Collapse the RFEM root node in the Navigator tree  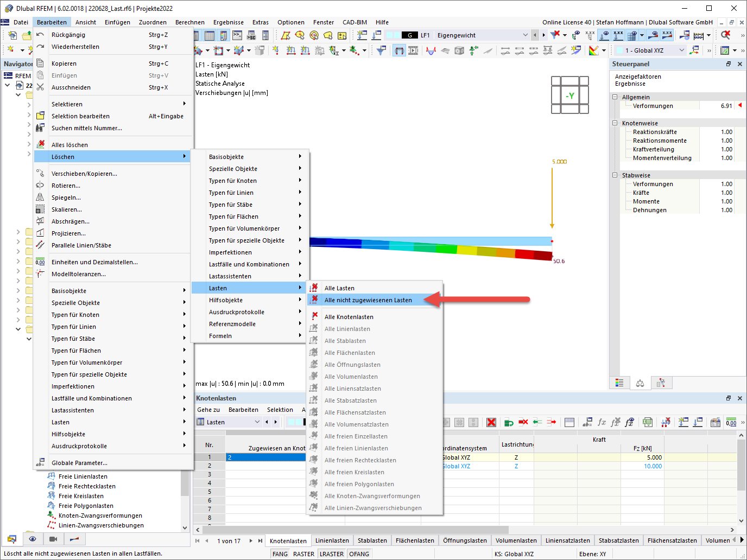coord(7,85)
